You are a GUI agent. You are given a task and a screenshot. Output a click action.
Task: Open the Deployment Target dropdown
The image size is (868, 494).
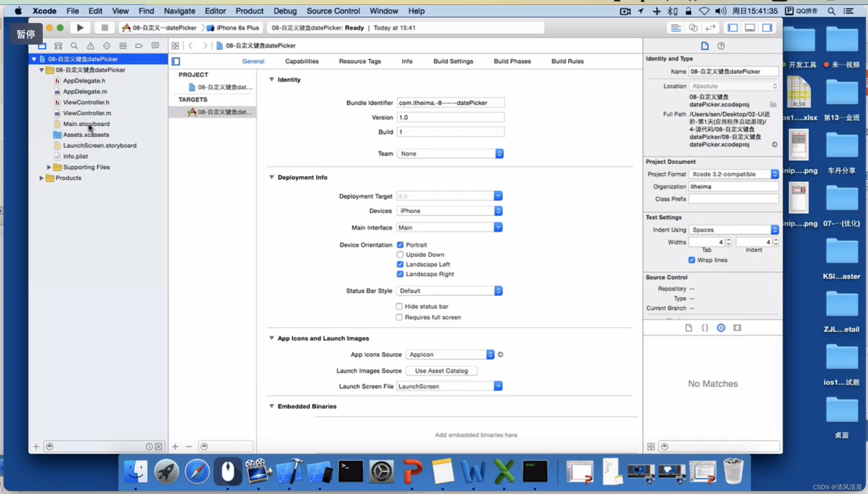[498, 196]
